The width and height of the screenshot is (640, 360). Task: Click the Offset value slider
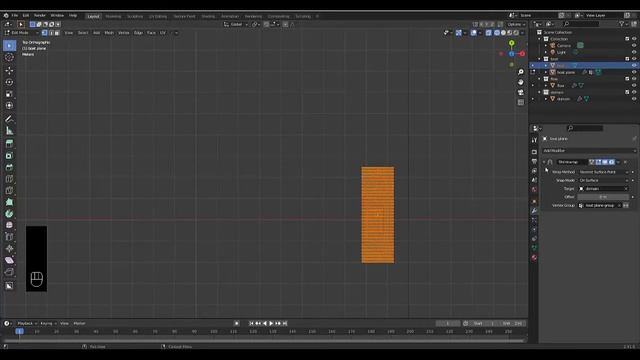tap(604, 197)
